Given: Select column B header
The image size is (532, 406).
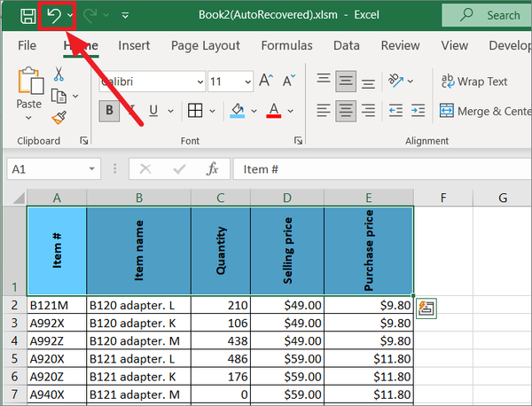Looking at the screenshot, I should 139,198.
